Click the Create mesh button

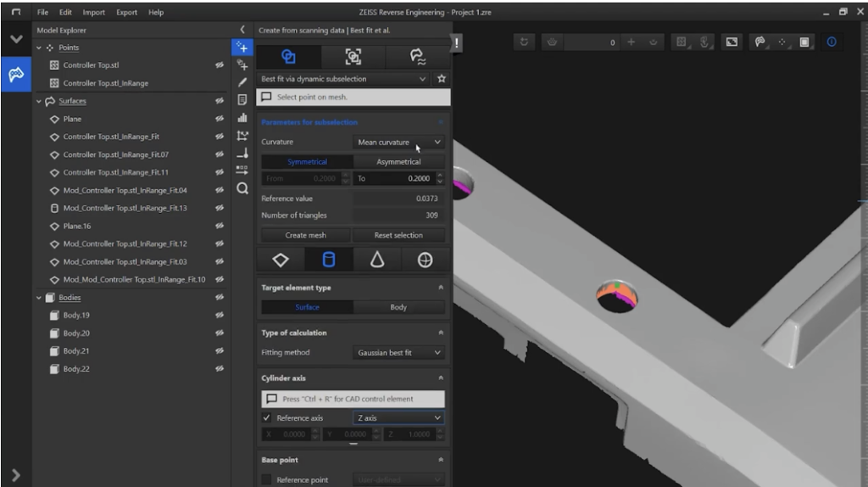305,235
